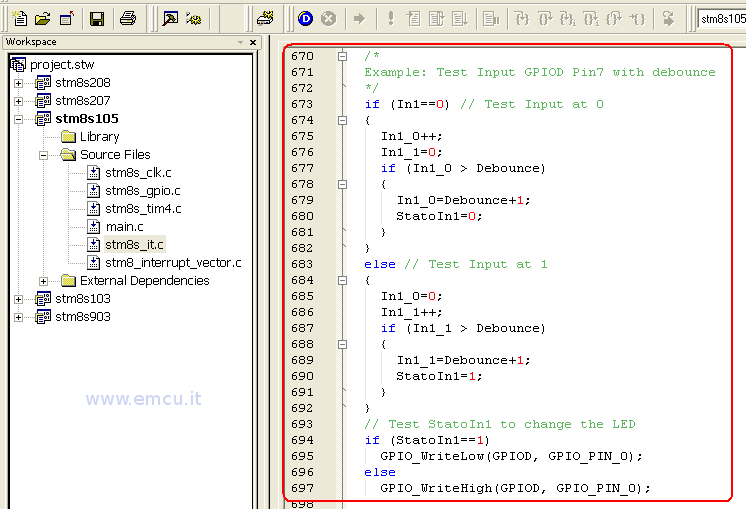This screenshot has width=746, height=509.
Task: Collapse the code block at line 684
Action: click(342, 280)
